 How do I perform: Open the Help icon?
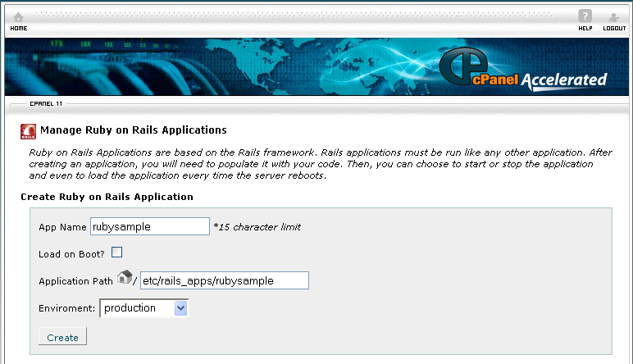tap(585, 16)
